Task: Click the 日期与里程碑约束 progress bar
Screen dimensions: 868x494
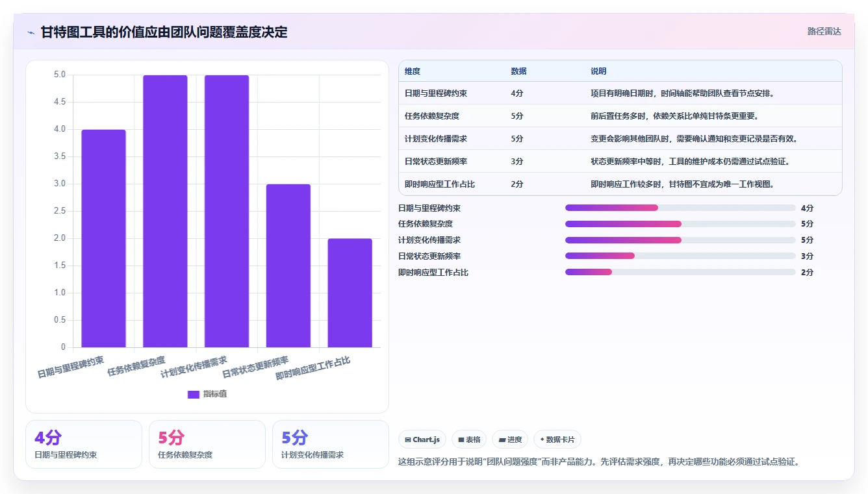Action: (680, 208)
